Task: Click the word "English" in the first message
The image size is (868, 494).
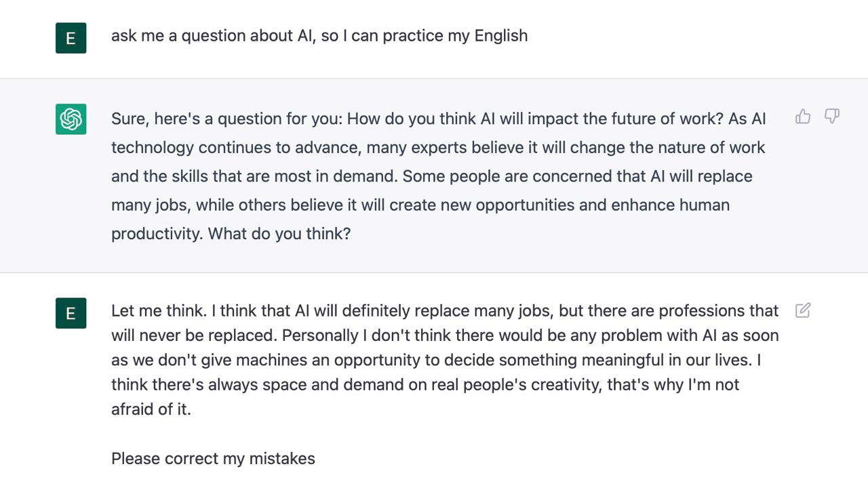Action: click(500, 36)
